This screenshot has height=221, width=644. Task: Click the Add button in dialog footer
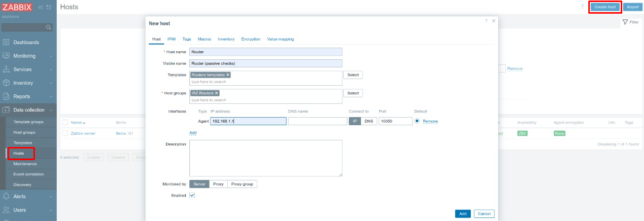pyautogui.click(x=463, y=214)
